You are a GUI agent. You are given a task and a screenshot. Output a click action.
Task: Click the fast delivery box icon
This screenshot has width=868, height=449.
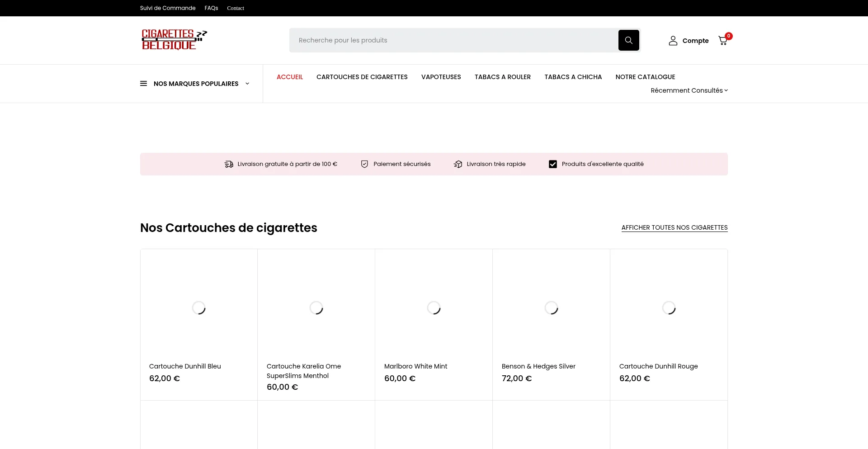point(458,164)
